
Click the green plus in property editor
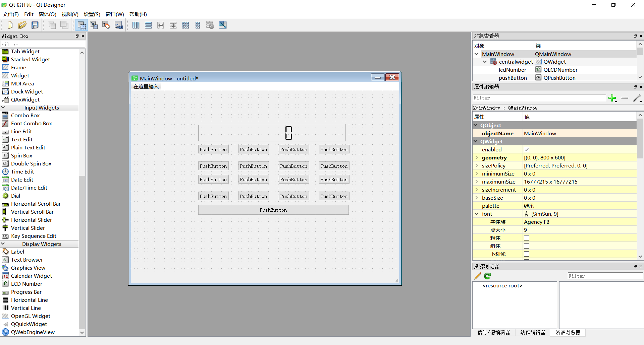(613, 98)
